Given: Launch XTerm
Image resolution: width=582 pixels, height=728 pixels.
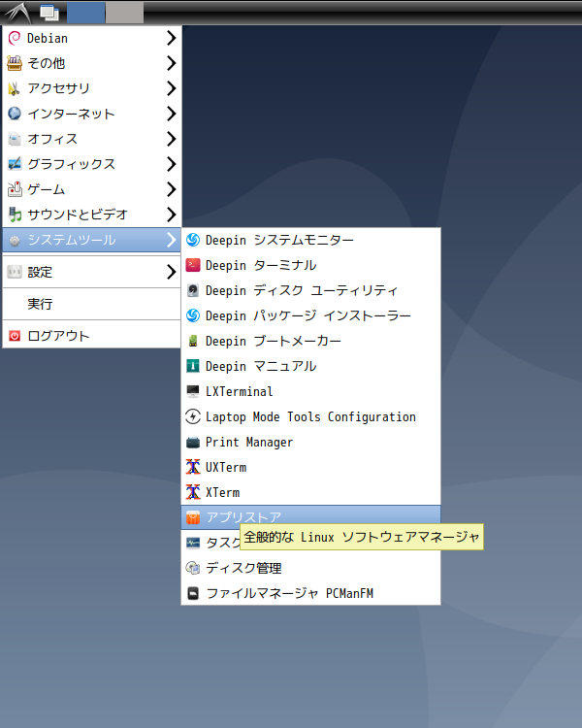Looking at the screenshot, I should [x=311, y=492].
